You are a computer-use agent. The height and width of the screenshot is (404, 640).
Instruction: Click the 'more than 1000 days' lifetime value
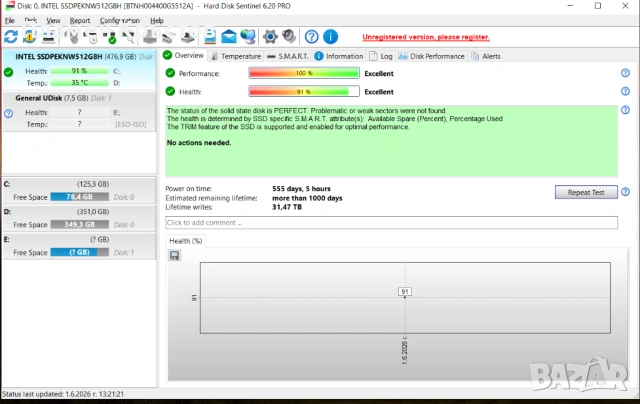307,198
